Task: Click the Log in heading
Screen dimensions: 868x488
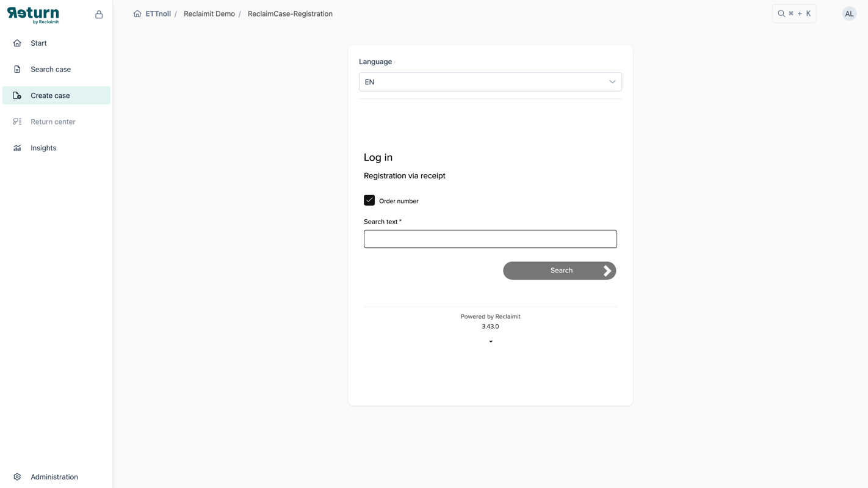Action: [x=378, y=158]
